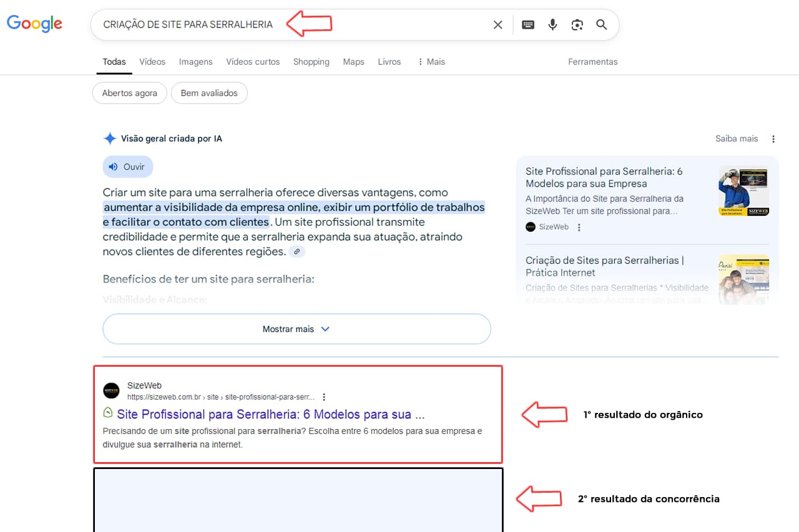Click link icon after AI overview paragraph

297,252
